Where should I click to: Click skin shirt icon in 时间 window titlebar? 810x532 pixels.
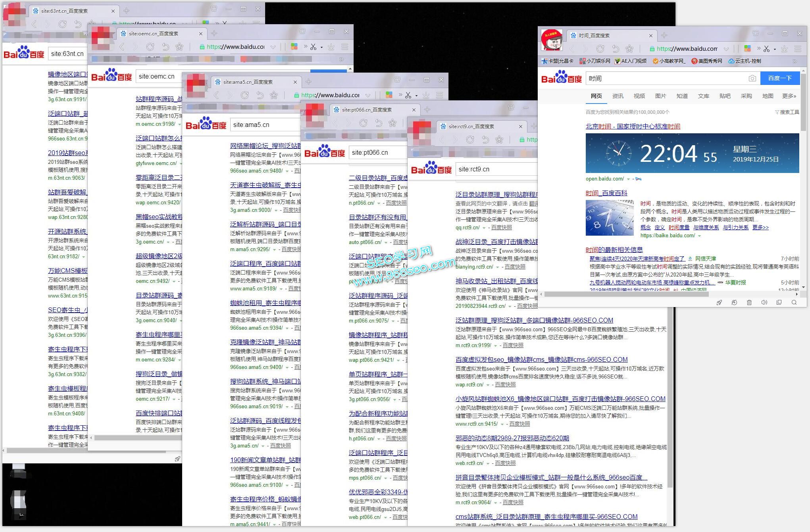755,33
